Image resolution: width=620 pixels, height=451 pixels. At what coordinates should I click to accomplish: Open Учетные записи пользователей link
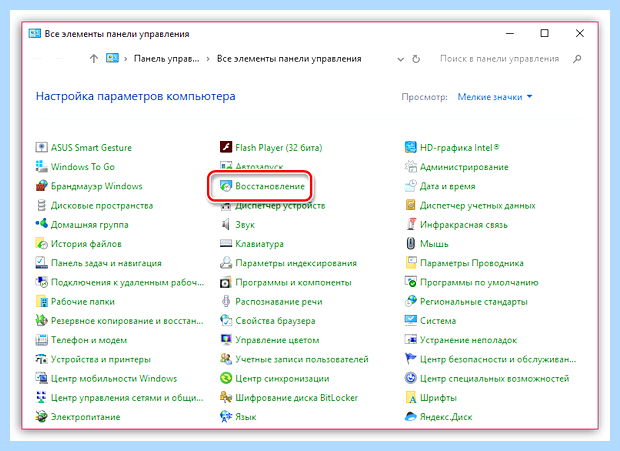point(302,359)
